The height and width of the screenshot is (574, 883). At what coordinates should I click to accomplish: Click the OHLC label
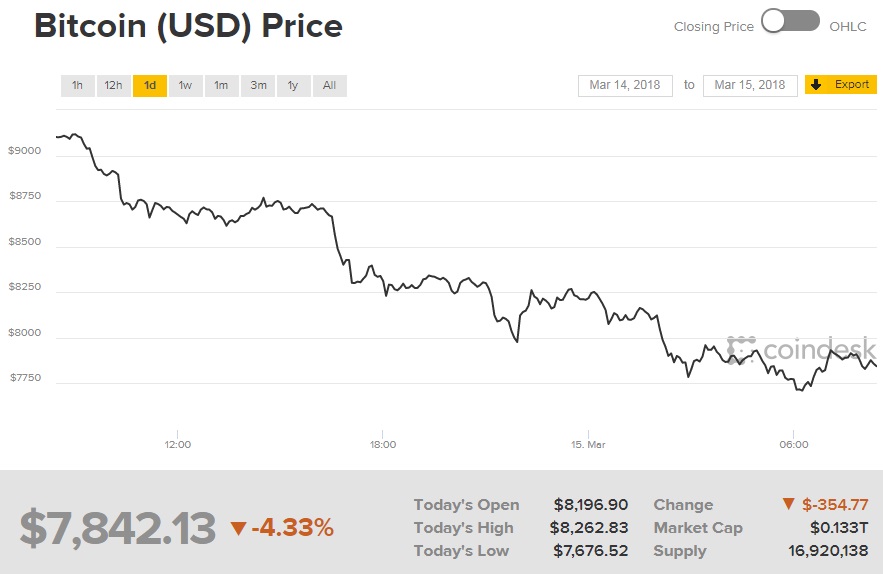(849, 27)
